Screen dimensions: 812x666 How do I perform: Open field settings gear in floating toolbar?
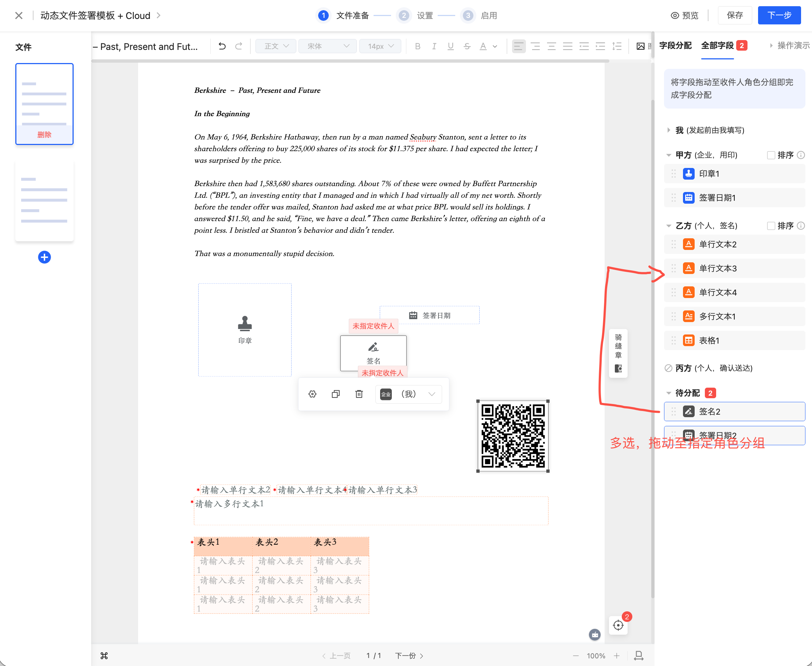pos(312,394)
